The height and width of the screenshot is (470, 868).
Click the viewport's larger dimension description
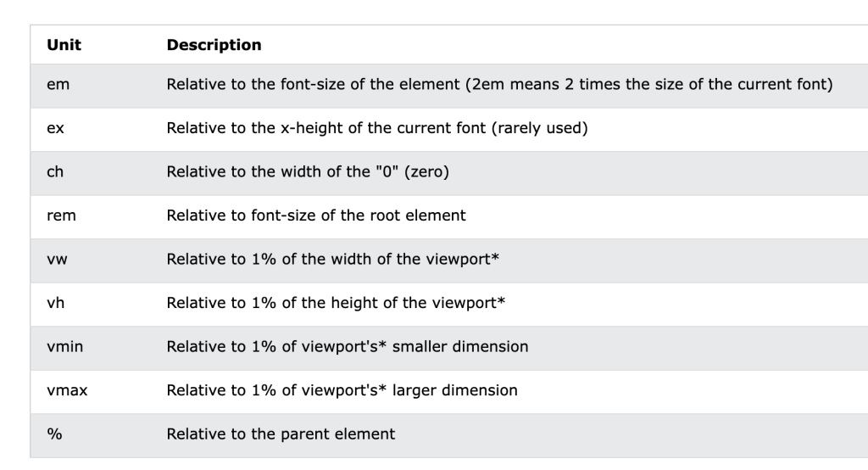coord(342,391)
